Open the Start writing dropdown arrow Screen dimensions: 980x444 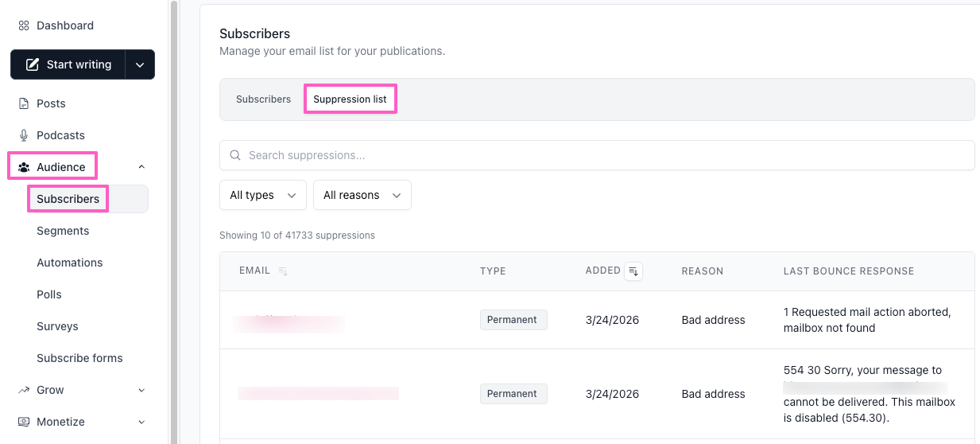click(140, 65)
